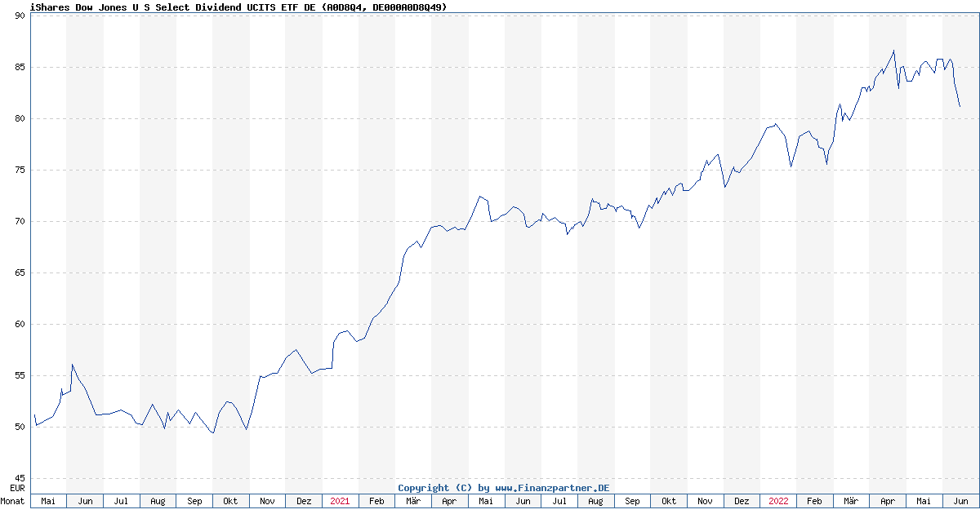Image resolution: width=980 pixels, height=514 pixels.
Task: Select the Nov 2021 month cell
Action: tap(704, 501)
